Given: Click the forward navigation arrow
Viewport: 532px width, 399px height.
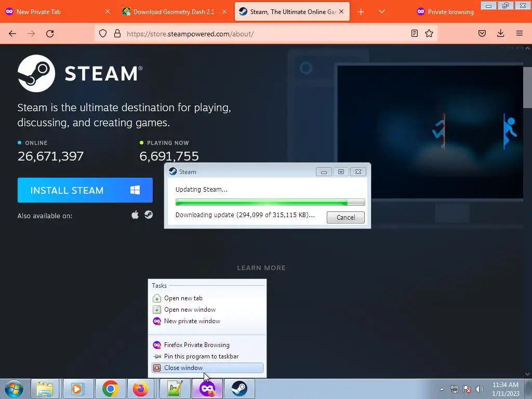Looking at the screenshot, I should [x=31, y=34].
